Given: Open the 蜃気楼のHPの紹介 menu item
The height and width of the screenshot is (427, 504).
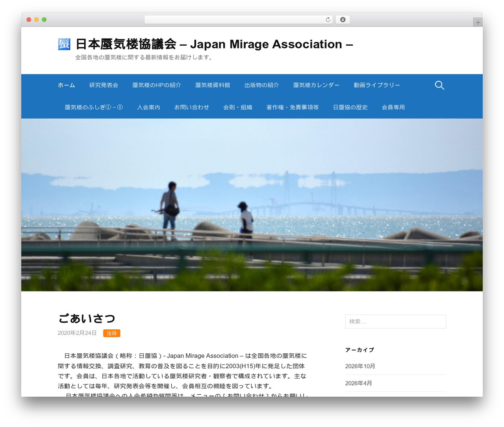Looking at the screenshot, I should click(157, 85).
